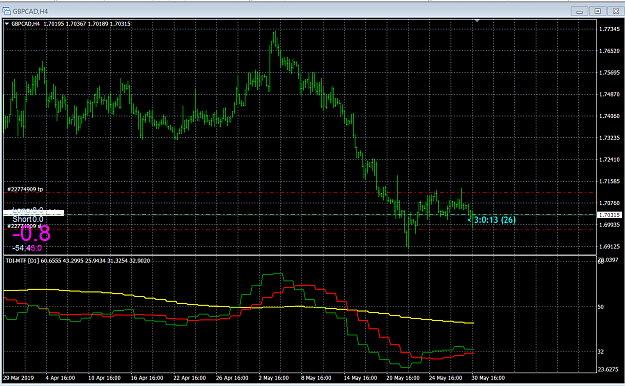Click the 1.77345 price scale label
This screenshot has width=625, height=386.
609,29
